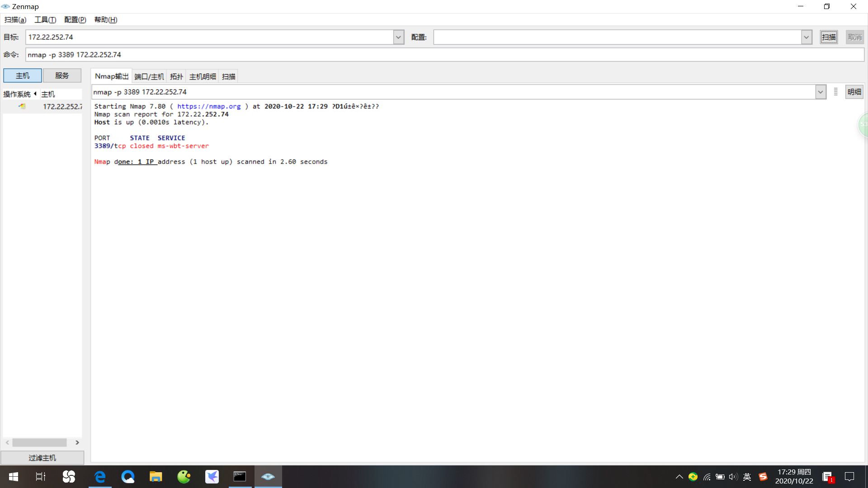
Task: Open the 工具(T) menu
Action: 45,19
